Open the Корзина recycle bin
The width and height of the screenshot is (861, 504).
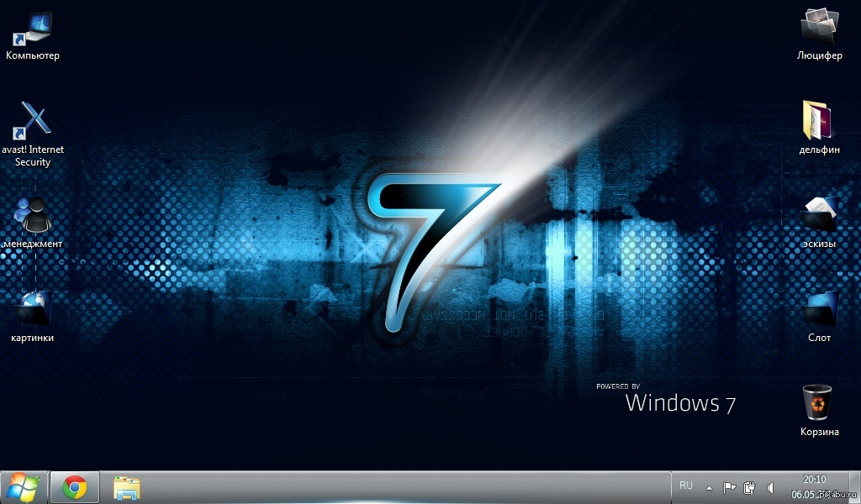pos(819,404)
